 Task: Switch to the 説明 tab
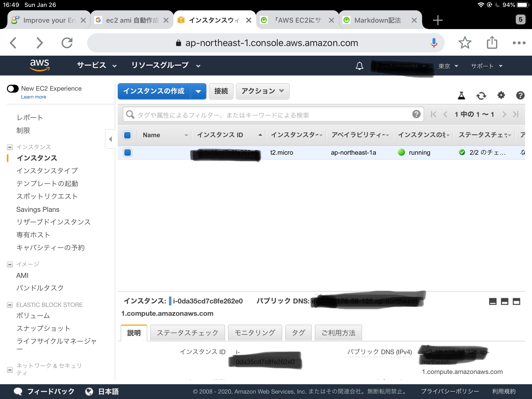pos(134,333)
